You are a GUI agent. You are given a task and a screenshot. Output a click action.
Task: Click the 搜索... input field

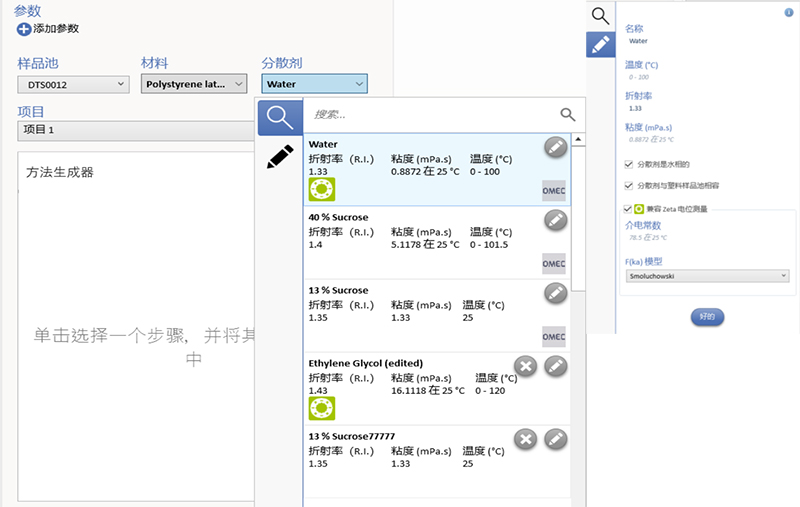(431, 115)
